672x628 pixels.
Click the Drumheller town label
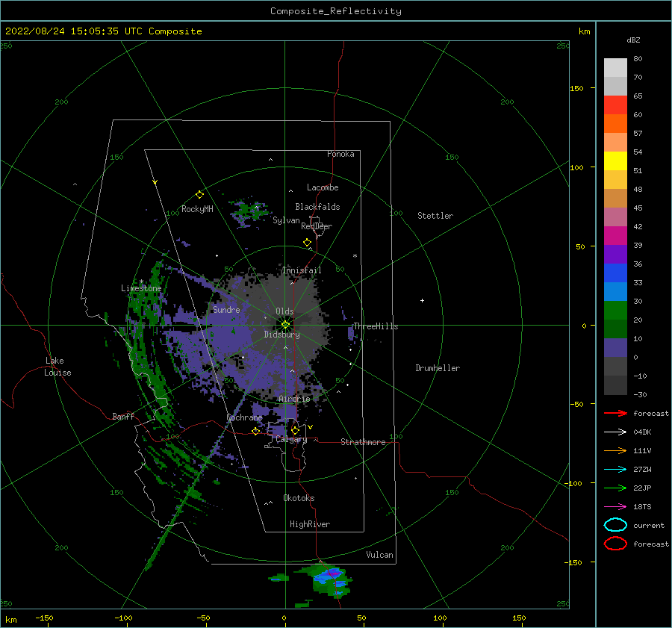click(x=438, y=368)
